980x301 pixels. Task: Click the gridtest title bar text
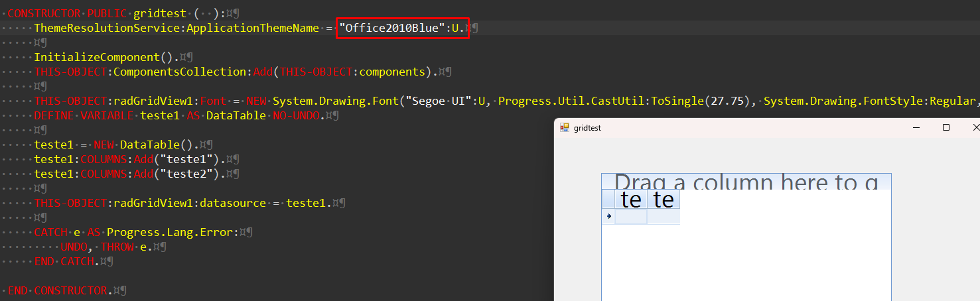[x=587, y=128]
